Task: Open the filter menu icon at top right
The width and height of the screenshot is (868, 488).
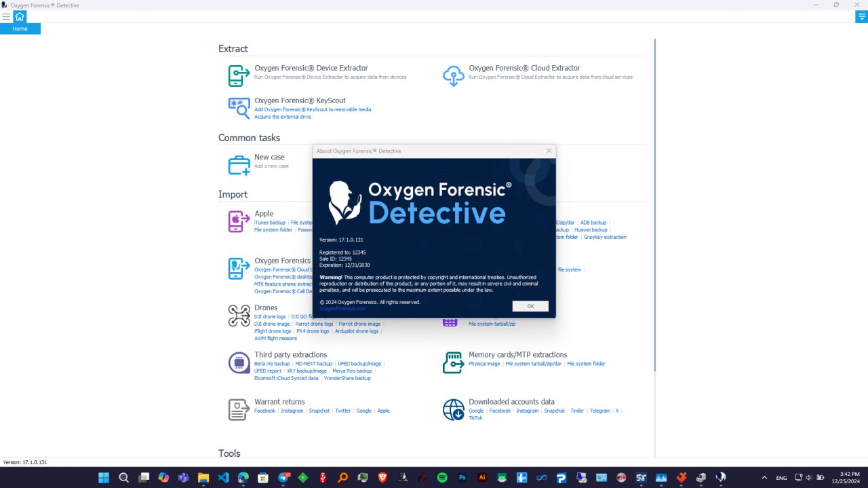Action: 861,16
